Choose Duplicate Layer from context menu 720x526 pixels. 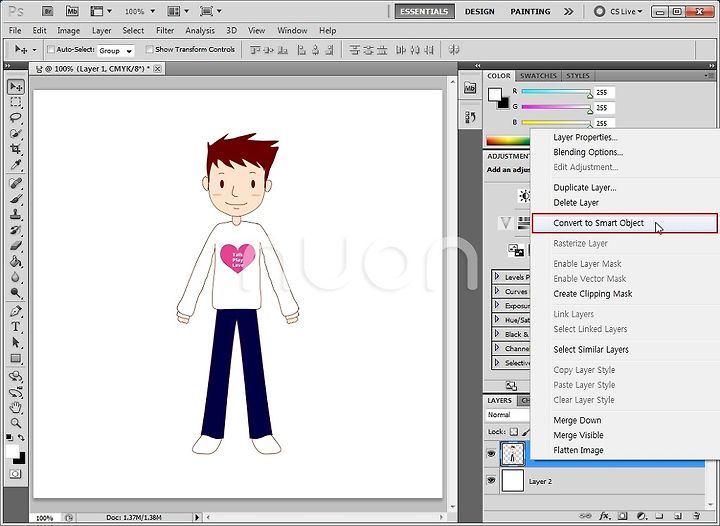coord(585,187)
